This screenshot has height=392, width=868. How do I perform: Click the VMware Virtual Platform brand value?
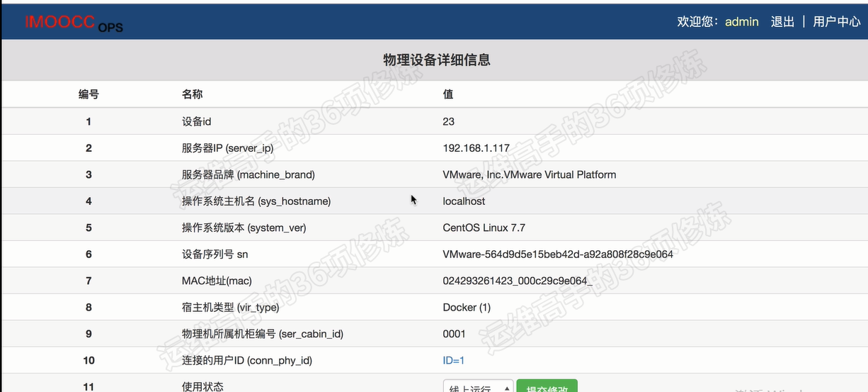point(529,174)
